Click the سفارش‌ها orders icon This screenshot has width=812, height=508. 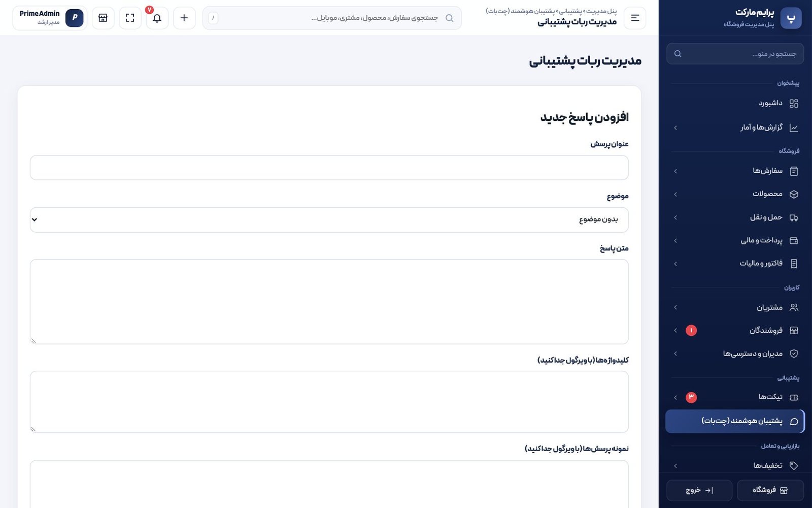794,171
